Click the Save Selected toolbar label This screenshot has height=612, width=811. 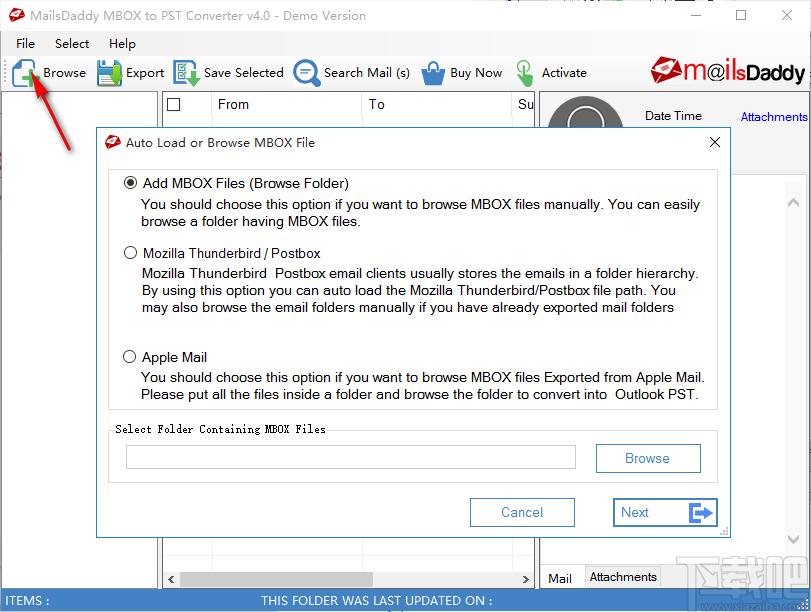tap(244, 72)
